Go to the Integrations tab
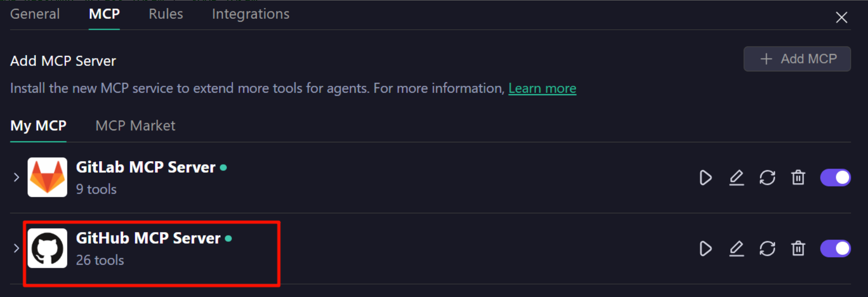This screenshot has height=297, width=868. [x=250, y=14]
